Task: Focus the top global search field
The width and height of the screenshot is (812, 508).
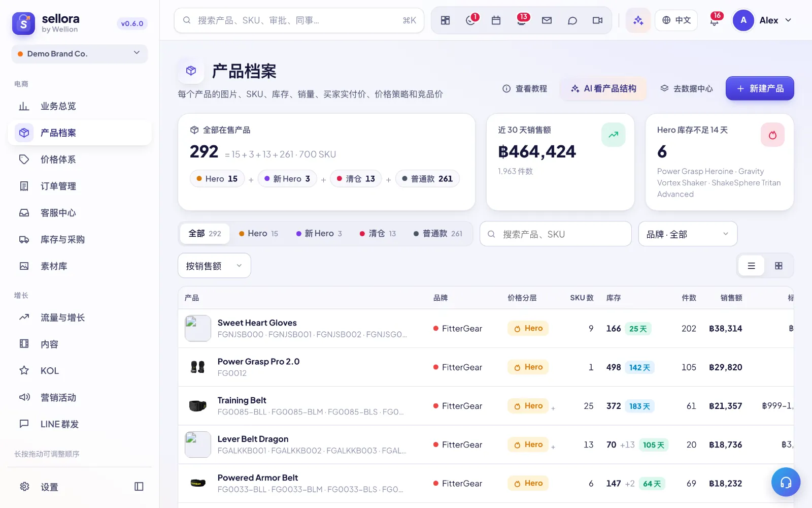Action: (299, 20)
